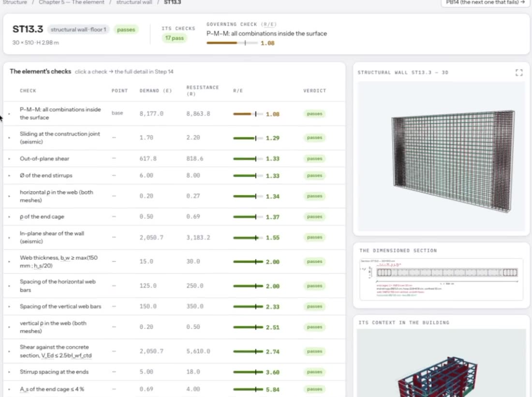Image resolution: width=532 pixels, height=397 pixels.
Task: Select the resistance value 5,610.0
Action: pos(198,351)
